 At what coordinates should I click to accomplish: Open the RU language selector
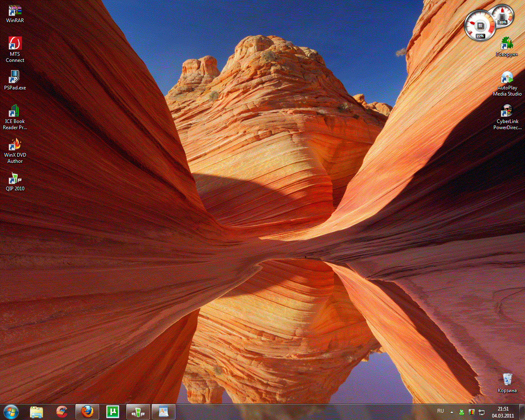tap(441, 411)
